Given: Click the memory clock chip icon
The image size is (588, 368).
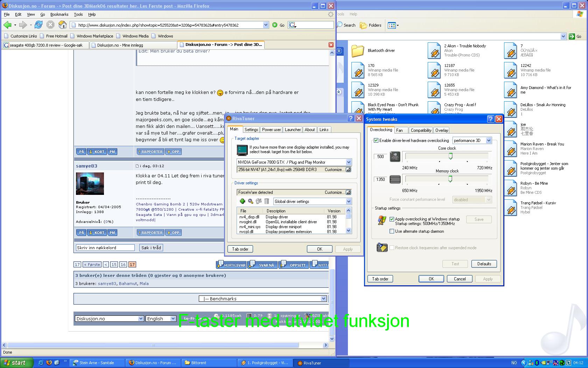Looking at the screenshot, I should pos(395,179).
